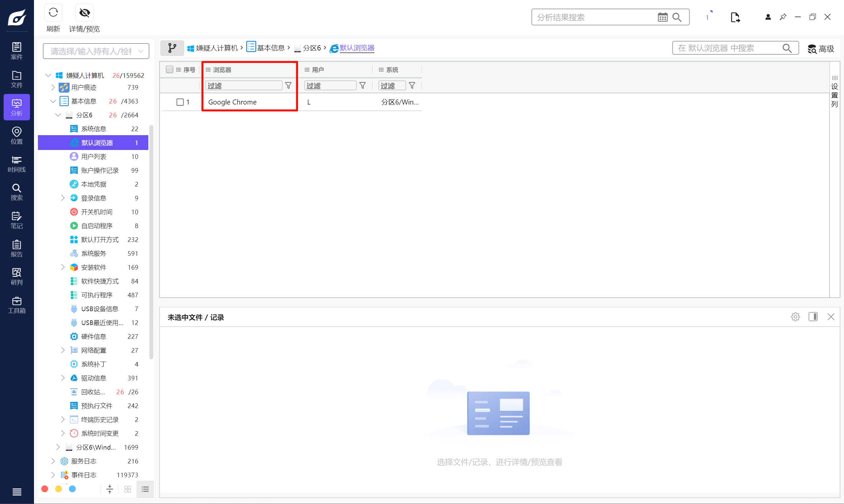844x504 pixels.
Task: Expand the 安装软件 tree node
Action: click(63, 267)
